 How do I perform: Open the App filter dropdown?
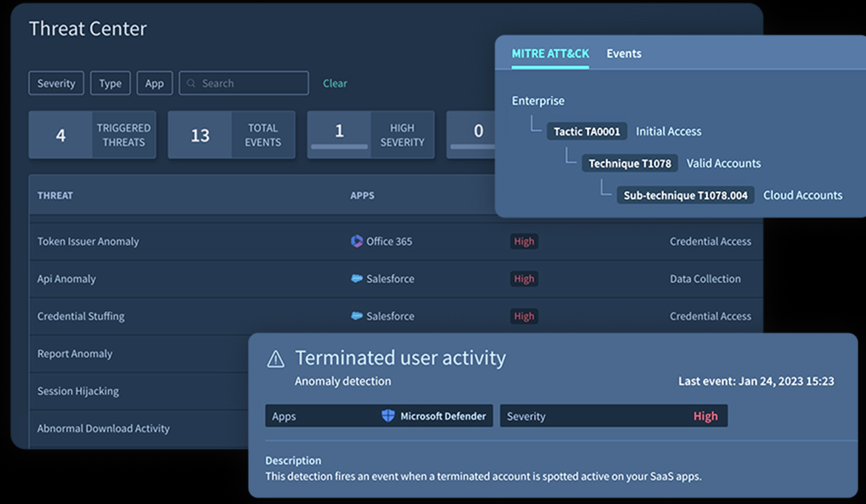coord(154,83)
